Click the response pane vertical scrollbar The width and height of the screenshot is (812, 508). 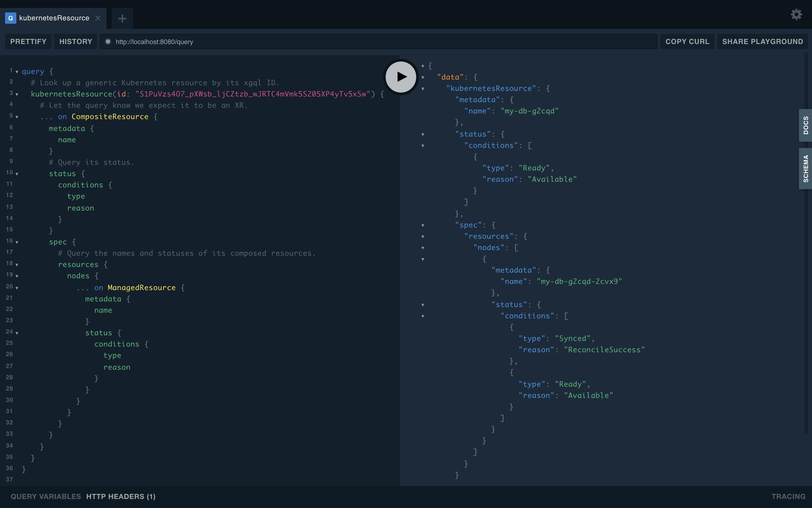click(x=806, y=243)
